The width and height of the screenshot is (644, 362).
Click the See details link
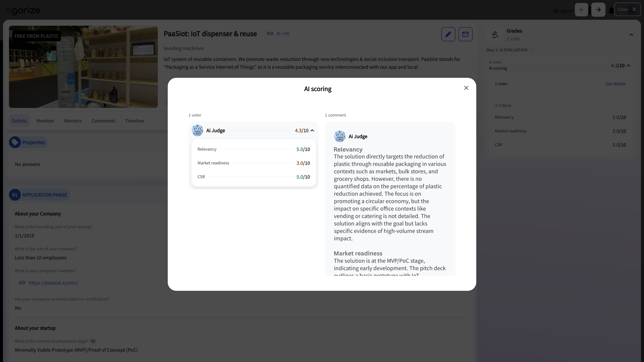615,84
